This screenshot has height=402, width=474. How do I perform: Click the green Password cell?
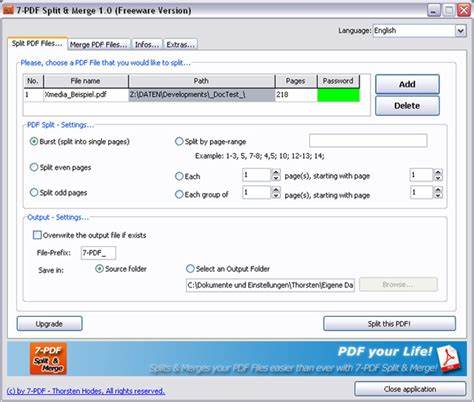(x=338, y=95)
